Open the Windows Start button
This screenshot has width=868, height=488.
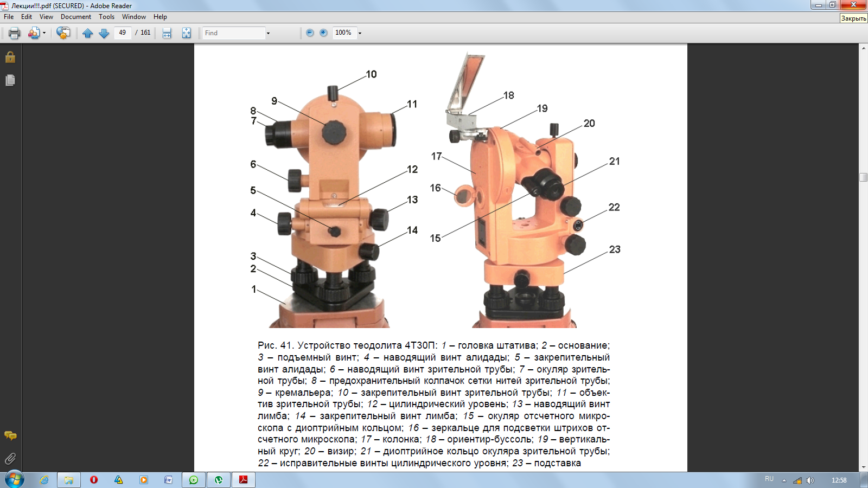[x=15, y=479]
